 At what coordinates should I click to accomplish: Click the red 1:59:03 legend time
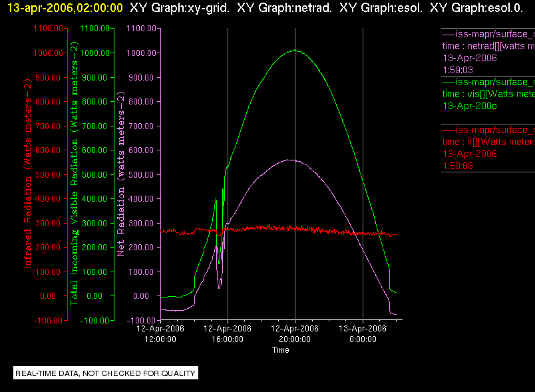(458, 166)
